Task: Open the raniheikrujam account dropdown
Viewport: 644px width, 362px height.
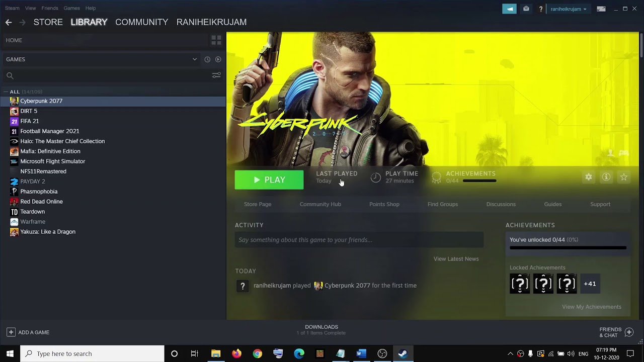Action: [x=569, y=9]
